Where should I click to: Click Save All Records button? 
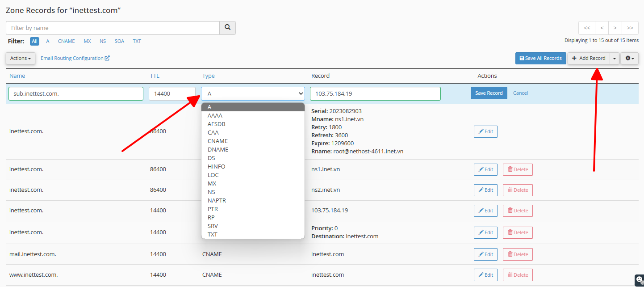click(540, 58)
